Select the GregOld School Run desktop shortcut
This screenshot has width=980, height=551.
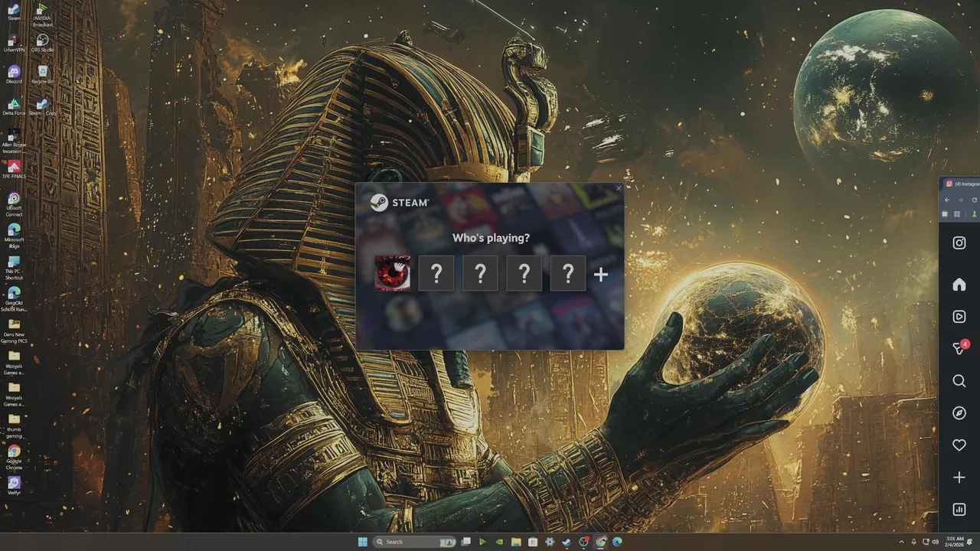tap(14, 299)
